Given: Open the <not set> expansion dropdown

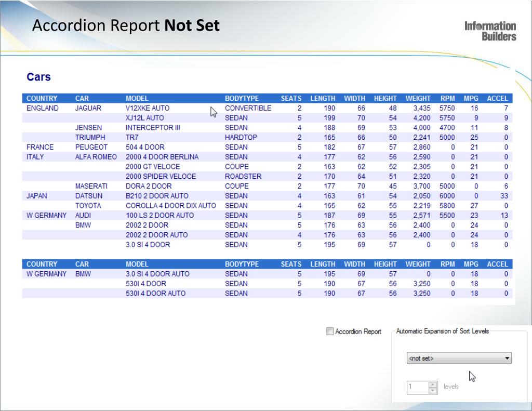Looking at the screenshot, I should 459,358.
